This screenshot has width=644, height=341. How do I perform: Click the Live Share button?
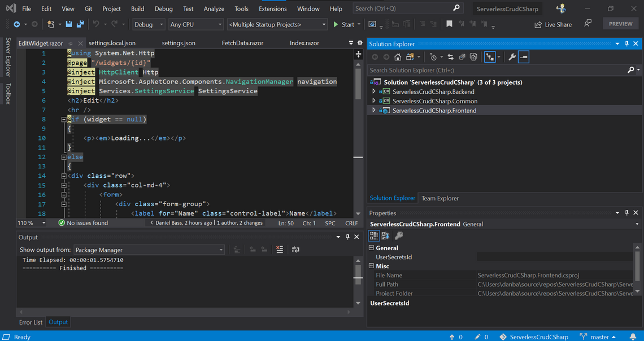(553, 24)
